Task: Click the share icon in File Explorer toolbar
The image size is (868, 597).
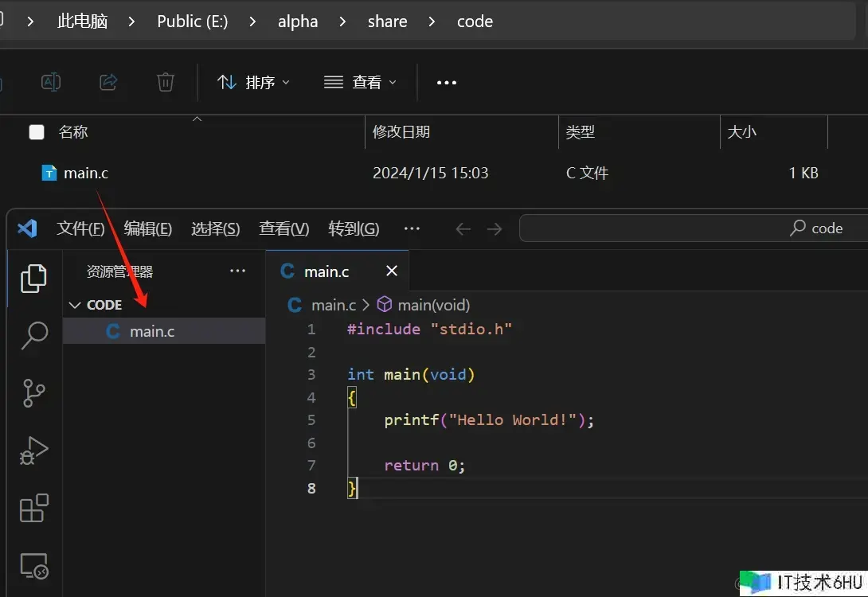Action: 108,83
